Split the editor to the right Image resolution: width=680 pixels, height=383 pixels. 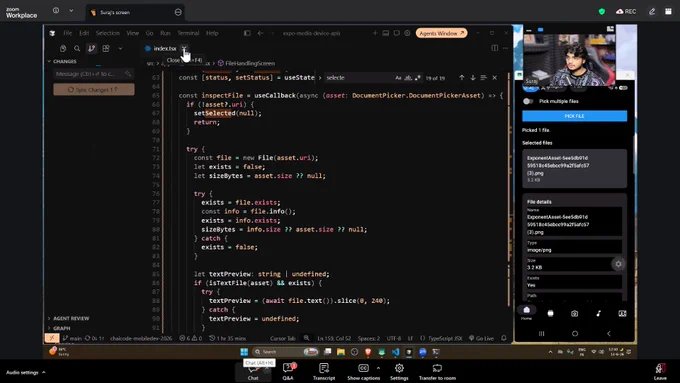(x=494, y=48)
